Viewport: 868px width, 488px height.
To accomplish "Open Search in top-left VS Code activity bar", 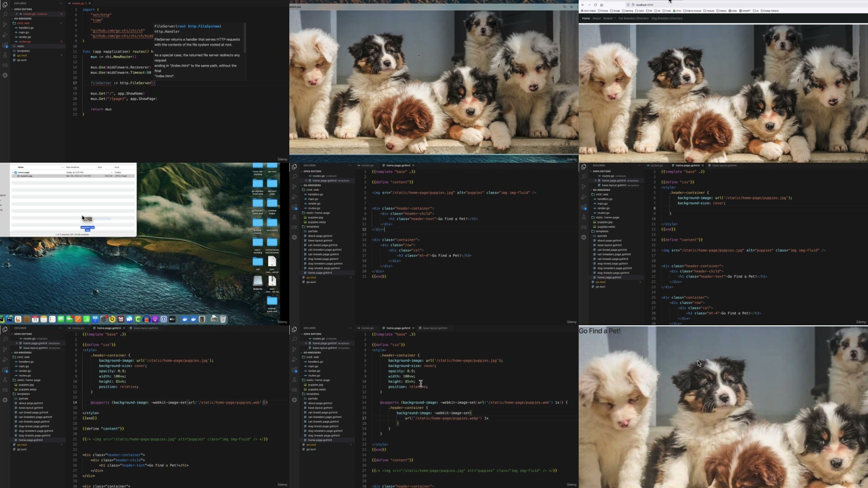I will click(5, 14).
